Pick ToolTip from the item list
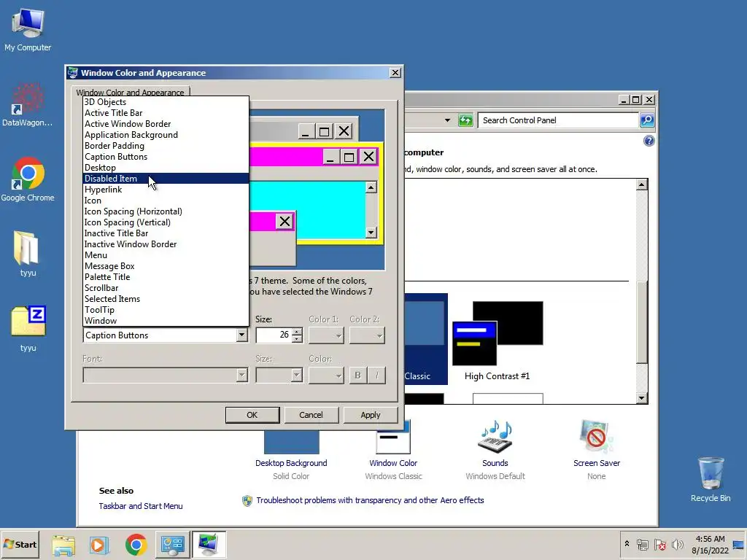The height and width of the screenshot is (560, 747). click(166, 310)
